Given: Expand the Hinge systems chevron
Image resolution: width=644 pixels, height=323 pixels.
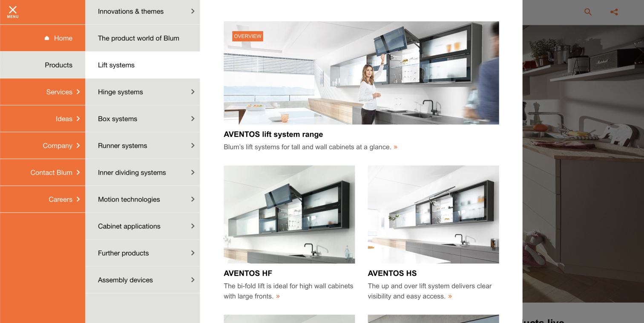Looking at the screenshot, I should (193, 92).
